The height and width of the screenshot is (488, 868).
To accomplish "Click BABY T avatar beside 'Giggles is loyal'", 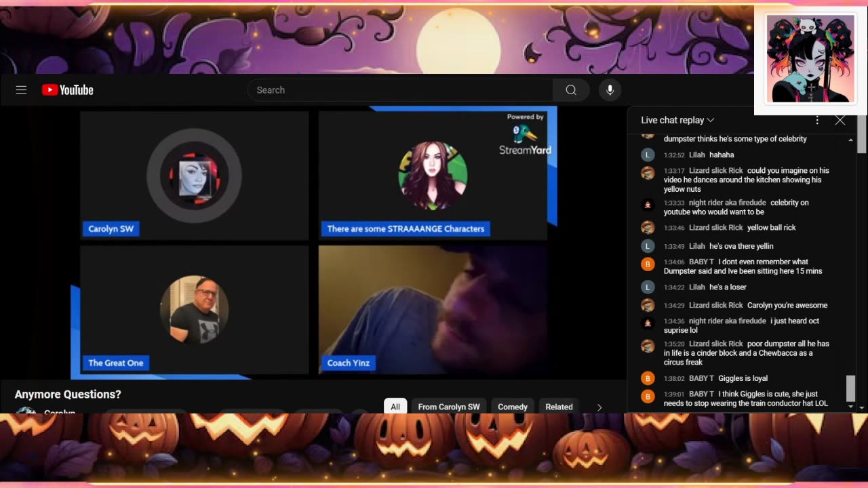I will click(648, 378).
